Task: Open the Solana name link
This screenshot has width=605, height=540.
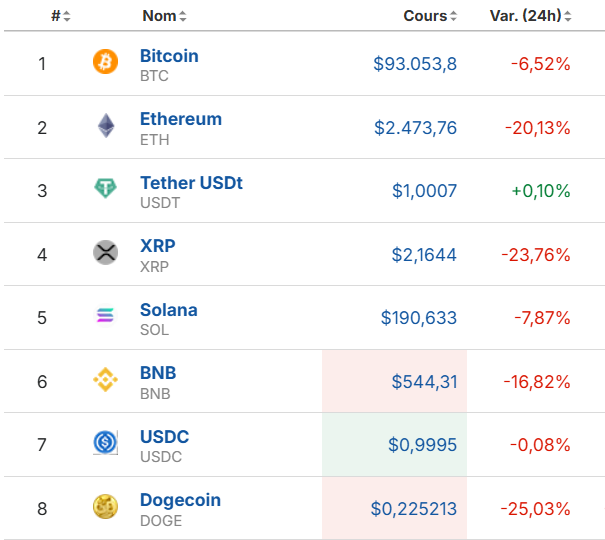Action: pyautogui.click(x=169, y=310)
